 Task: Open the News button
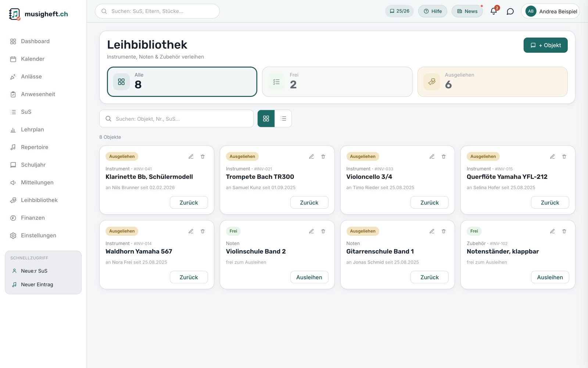pyautogui.click(x=467, y=11)
